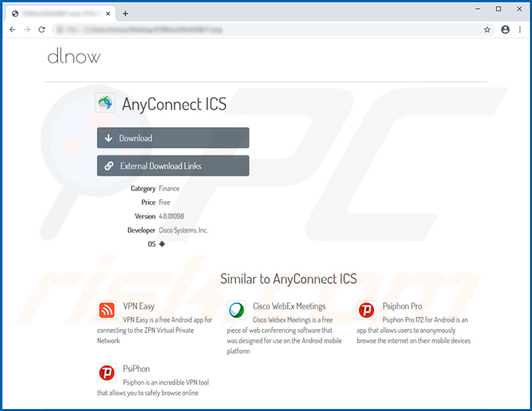
Task: Open External Download Links button
Action: (173, 165)
